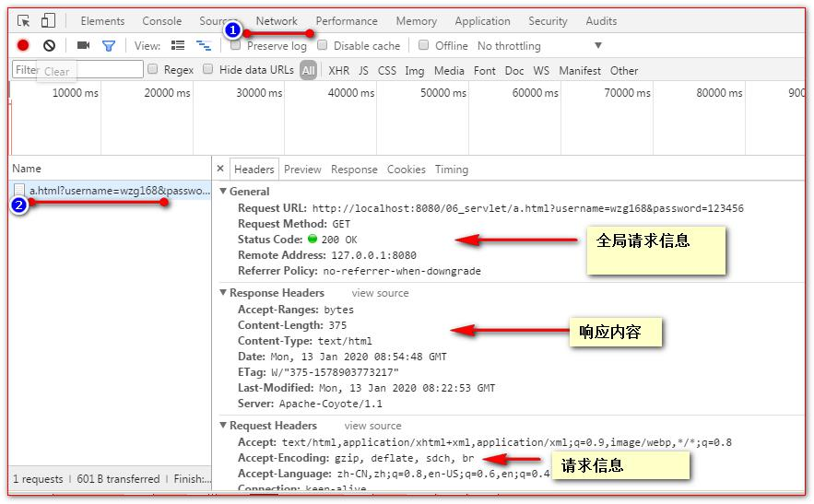View source of Response Headers
This screenshot has height=504, width=814.
[x=381, y=293]
